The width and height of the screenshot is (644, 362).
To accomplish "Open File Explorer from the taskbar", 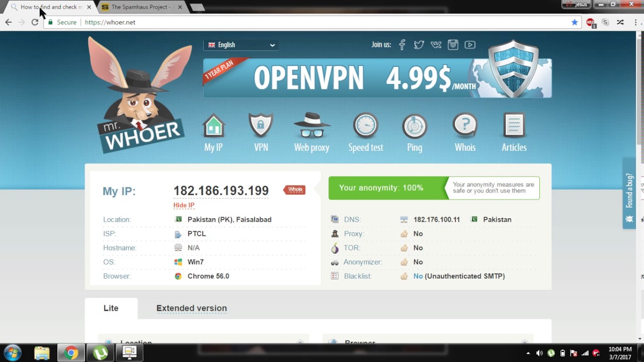I will tap(42, 353).
